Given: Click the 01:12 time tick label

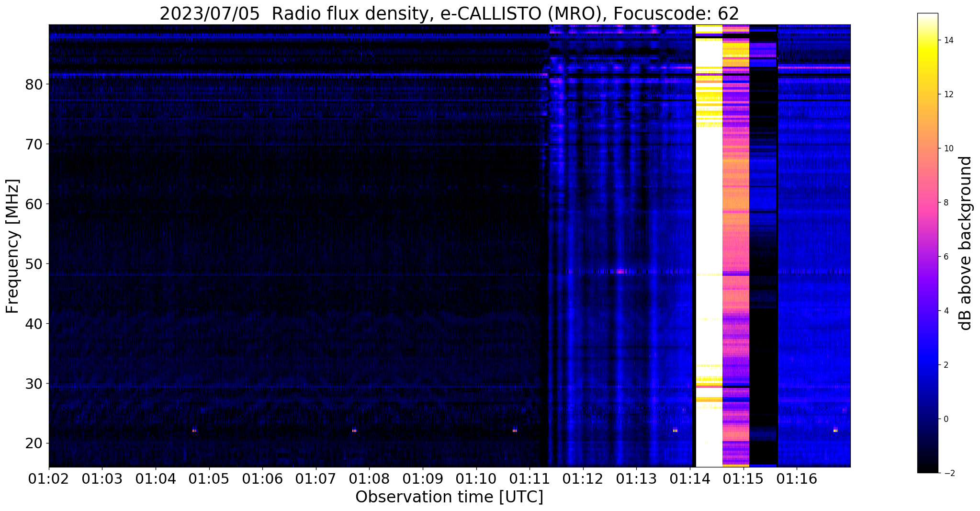Looking at the screenshot, I should click(x=583, y=478).
